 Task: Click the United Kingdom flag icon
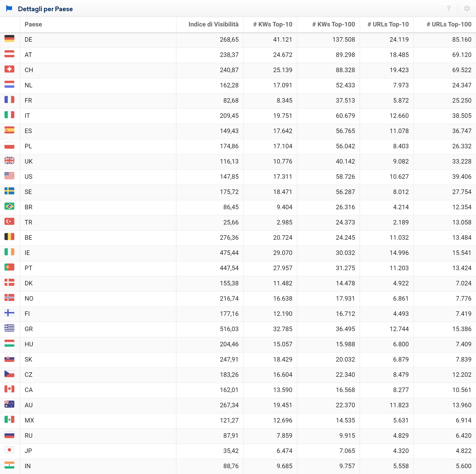pos(9,161)
